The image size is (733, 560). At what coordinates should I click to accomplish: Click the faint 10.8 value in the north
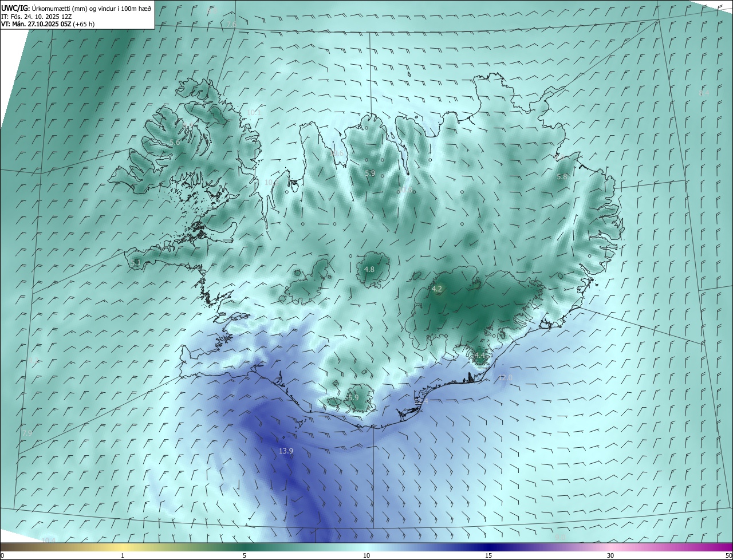[405, 190]
